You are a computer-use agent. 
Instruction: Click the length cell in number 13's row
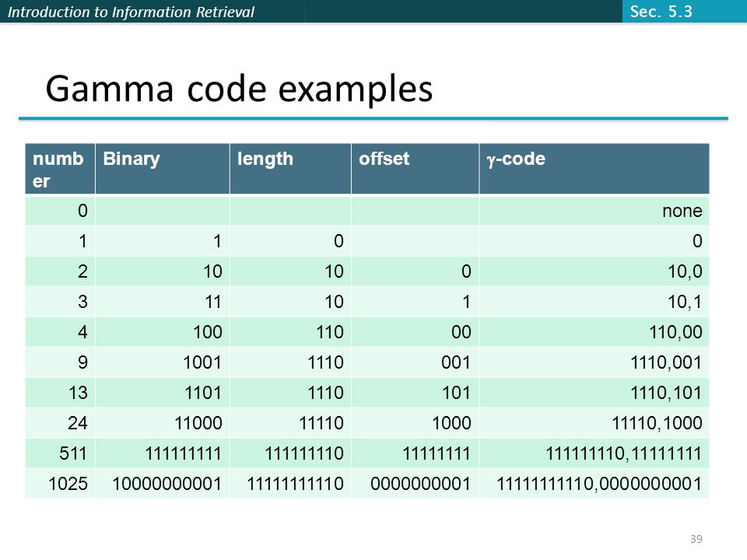(290, 393)
